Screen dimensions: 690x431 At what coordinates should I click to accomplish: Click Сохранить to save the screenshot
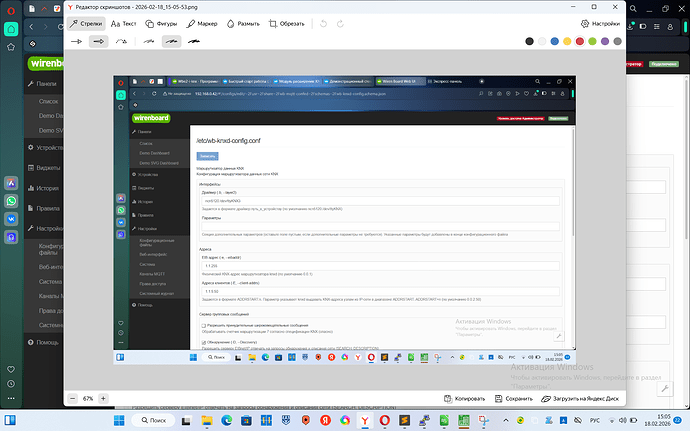(514, 398)
